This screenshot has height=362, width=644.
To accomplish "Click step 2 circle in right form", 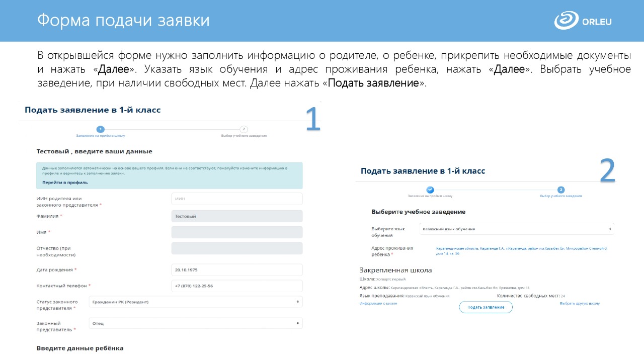I will 561,190.
